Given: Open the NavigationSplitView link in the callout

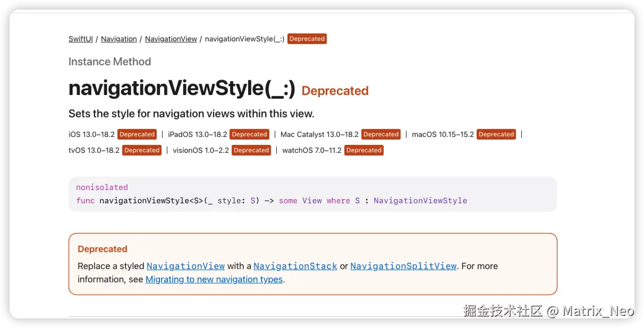Looking at the screenshot, I should point(403,266).
